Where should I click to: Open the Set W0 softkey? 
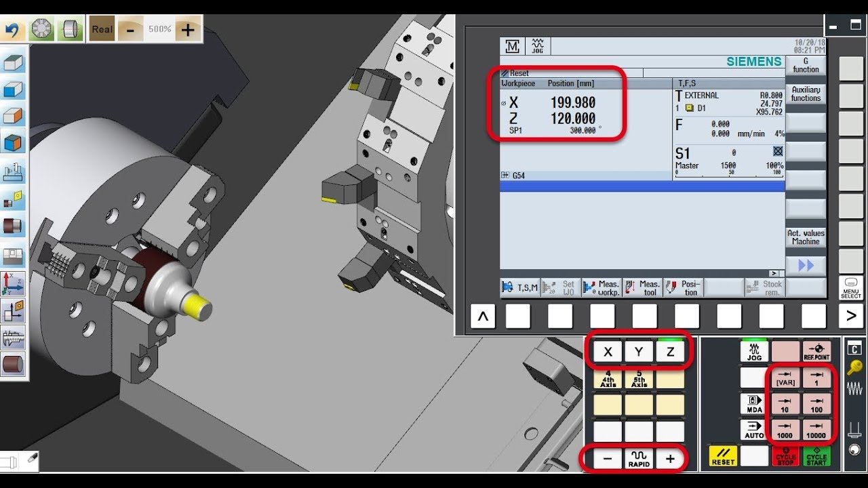[x=561, y=287]
